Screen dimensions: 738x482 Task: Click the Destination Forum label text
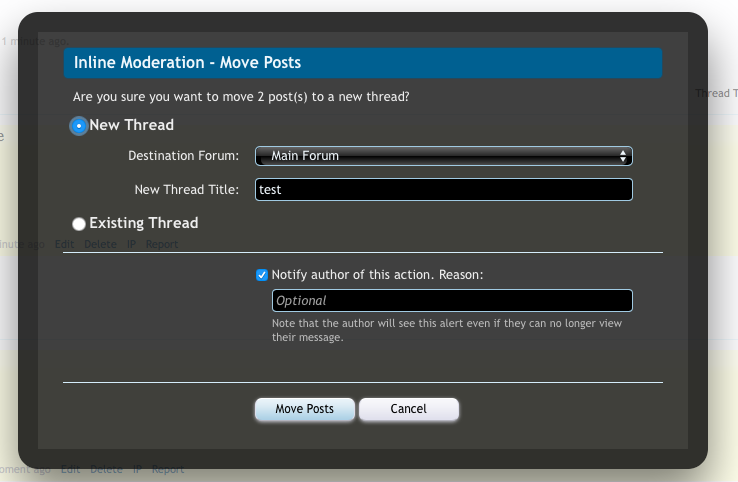[x=184, y=156]
